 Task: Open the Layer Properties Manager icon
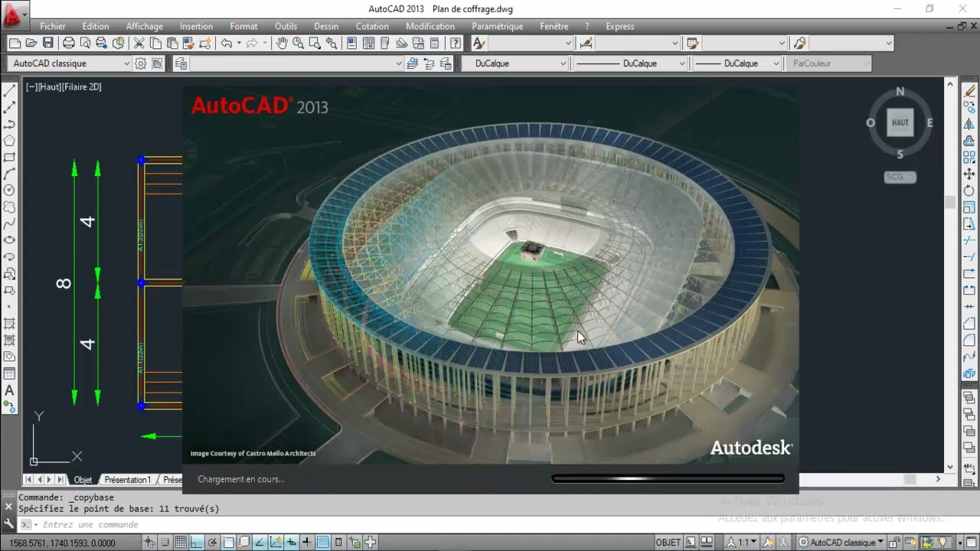coord(181,64)
